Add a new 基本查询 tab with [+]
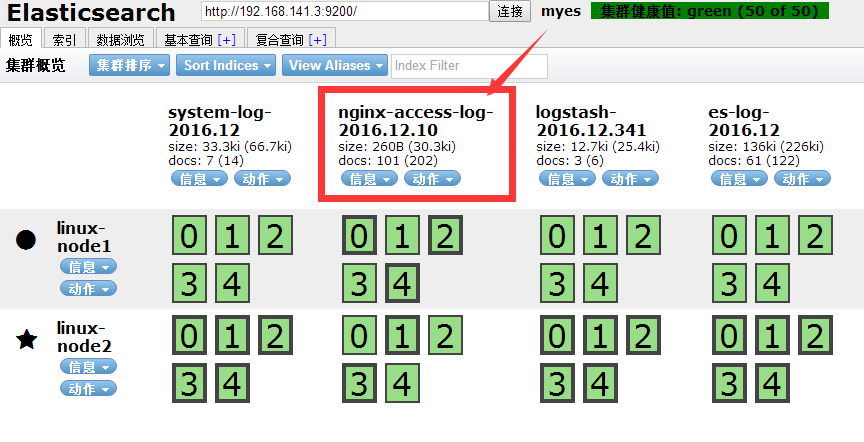This screenshot has height=442, width=864. coord(226,40)
